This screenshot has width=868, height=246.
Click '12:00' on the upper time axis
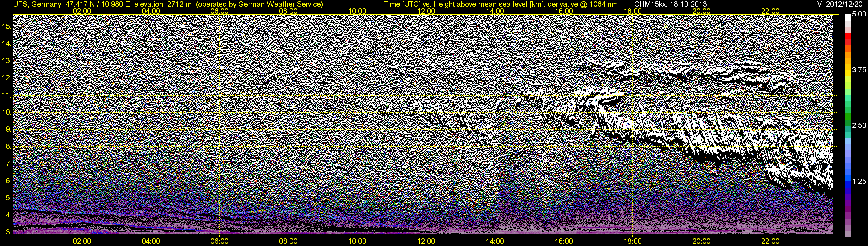[x=426, y=11]
